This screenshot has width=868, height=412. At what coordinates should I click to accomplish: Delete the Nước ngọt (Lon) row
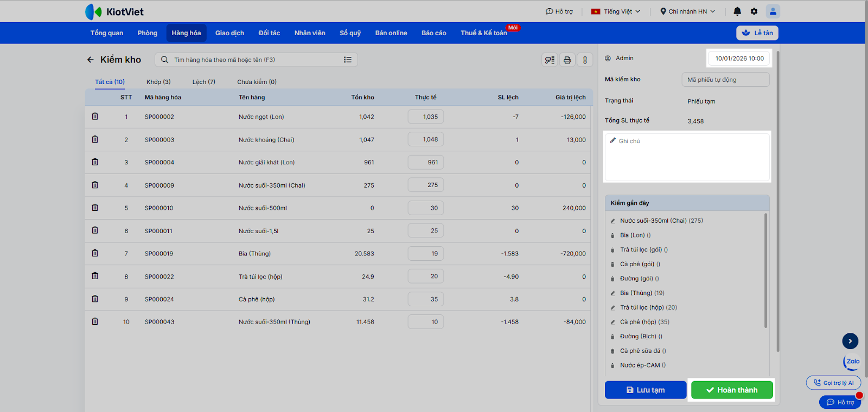(x=95, y=117)
